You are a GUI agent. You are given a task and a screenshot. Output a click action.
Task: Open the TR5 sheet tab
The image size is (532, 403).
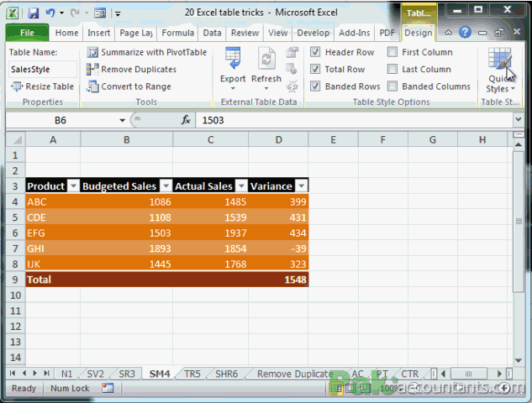coord(192,374)
